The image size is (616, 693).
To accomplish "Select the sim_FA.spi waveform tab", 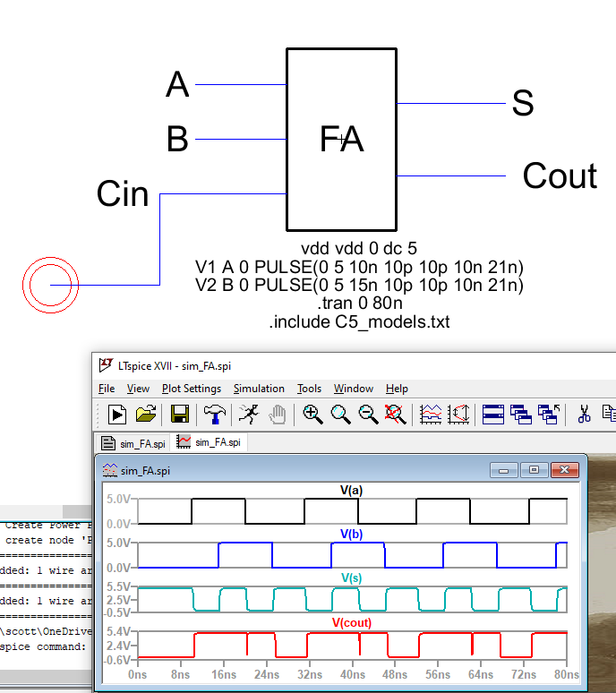I will pyautogui.click(x=210, y=442).
